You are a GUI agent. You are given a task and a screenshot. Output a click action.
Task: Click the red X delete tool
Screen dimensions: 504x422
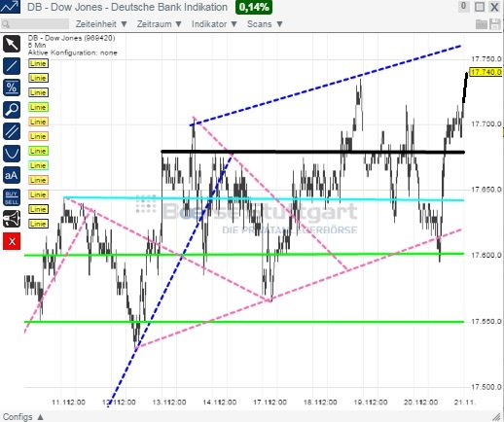(12, 241)
